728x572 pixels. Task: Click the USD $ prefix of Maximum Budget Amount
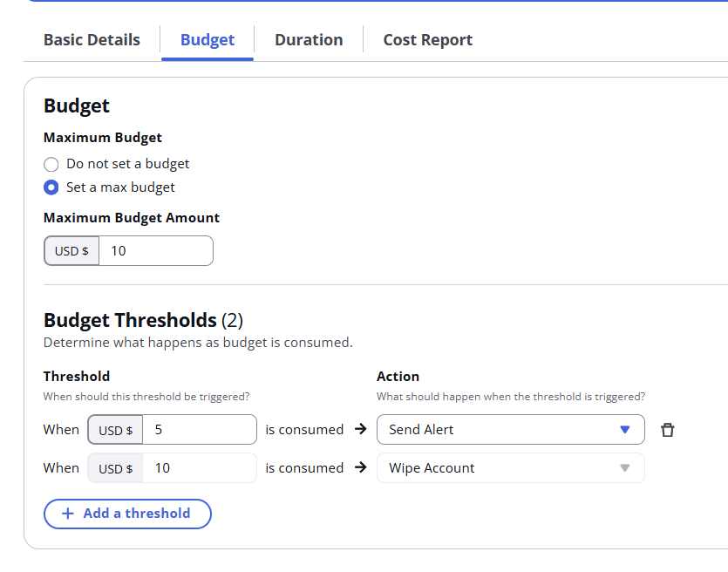(x=71, y=251)
